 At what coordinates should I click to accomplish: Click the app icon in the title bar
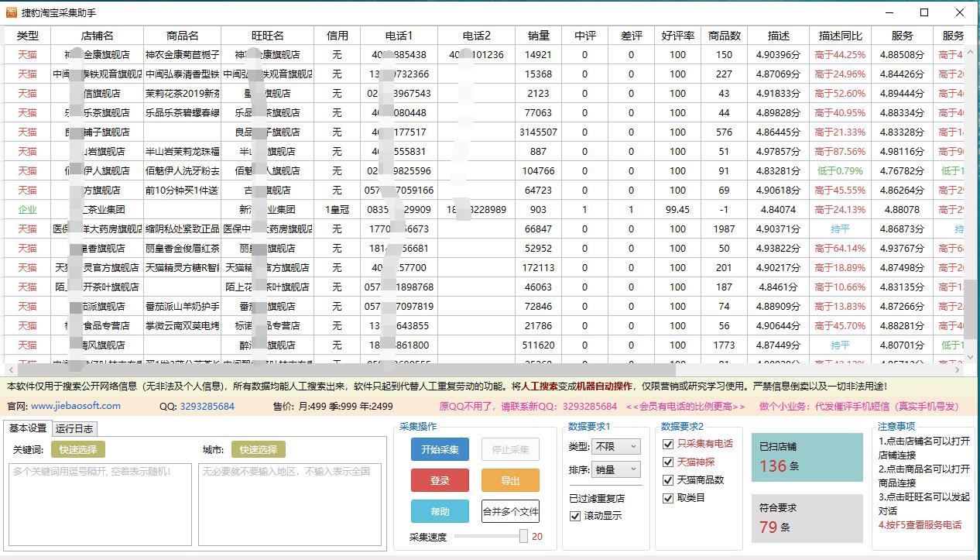[x=11, y=12]
